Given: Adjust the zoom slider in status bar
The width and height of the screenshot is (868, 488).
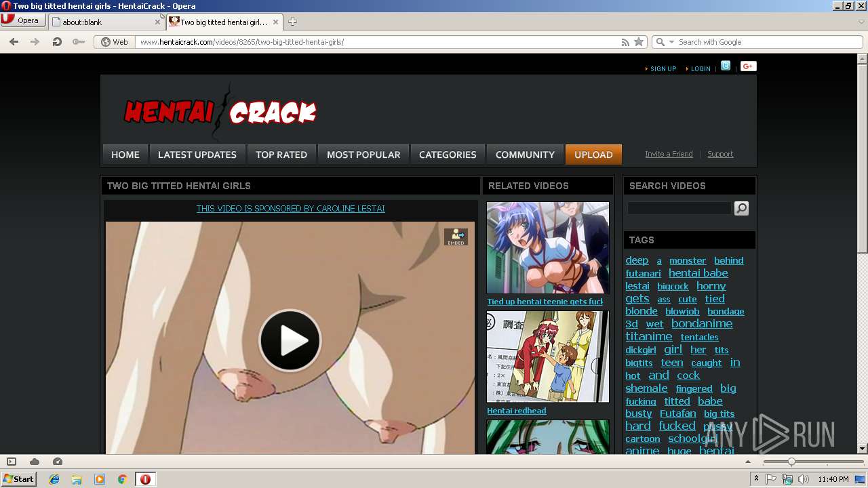Looking at the screenshot, I should click(791, 462).
